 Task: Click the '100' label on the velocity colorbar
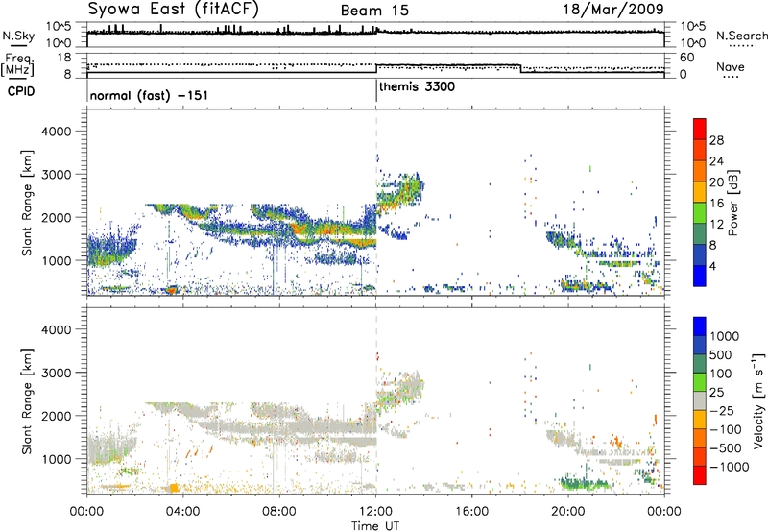(721, 374)
